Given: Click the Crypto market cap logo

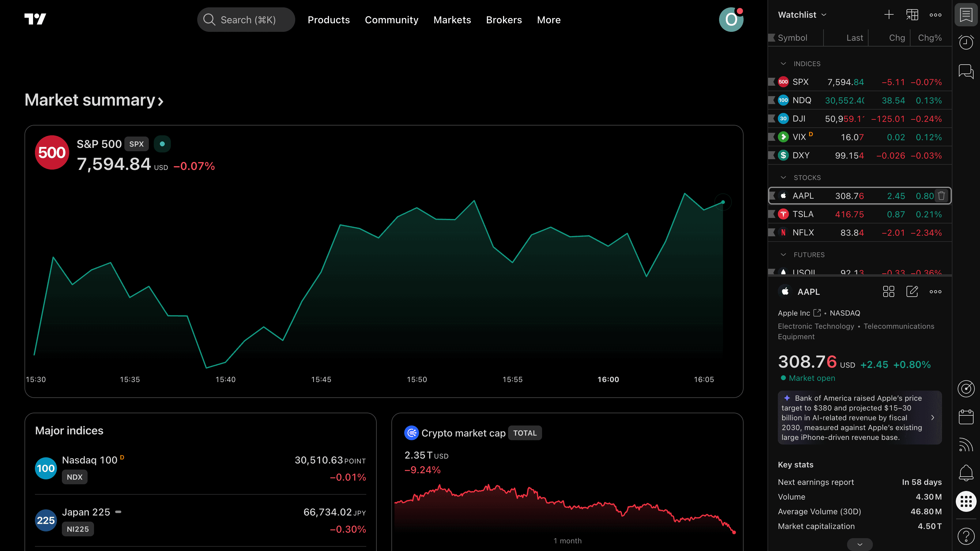Looking at the screenshot, I should coord(411,433).
